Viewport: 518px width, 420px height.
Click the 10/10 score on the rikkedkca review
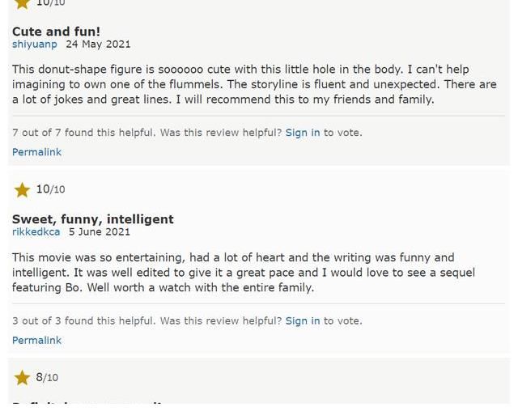pos(50,189)
